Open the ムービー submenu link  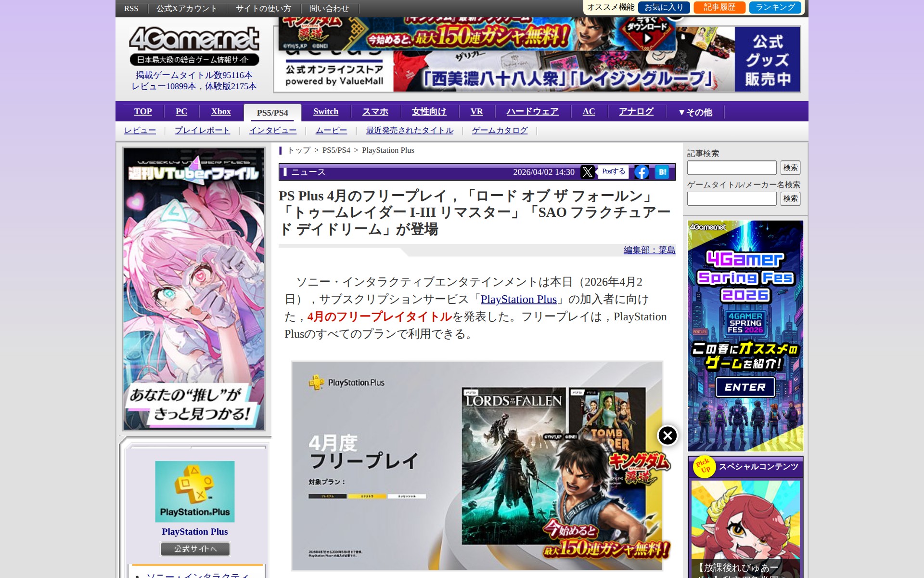pos(331,131)
